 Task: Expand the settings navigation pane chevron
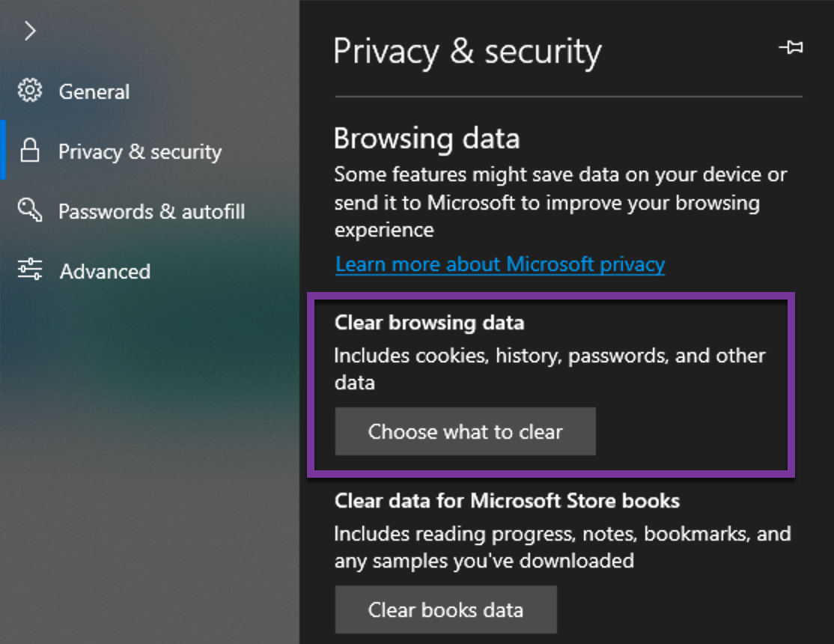[x=30, y=31]
